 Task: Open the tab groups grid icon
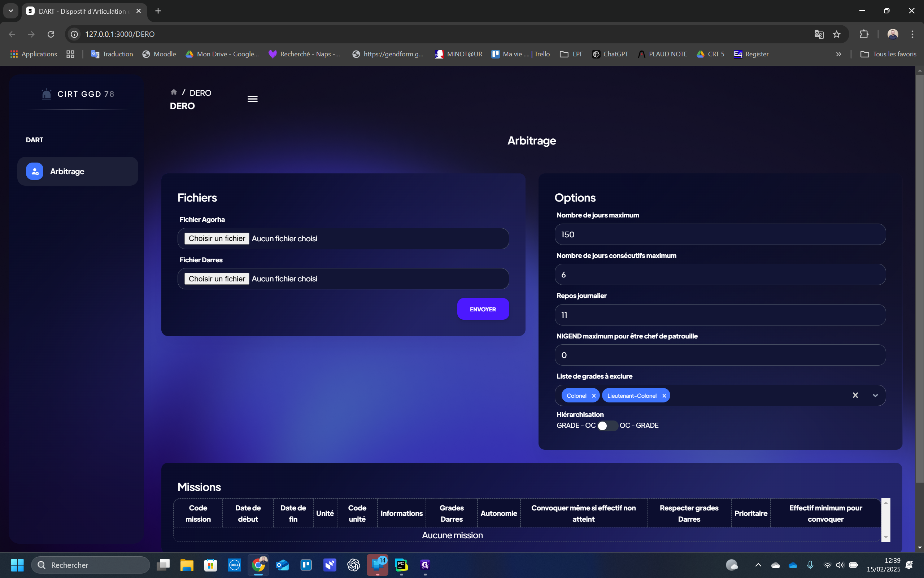pos(70,54)
